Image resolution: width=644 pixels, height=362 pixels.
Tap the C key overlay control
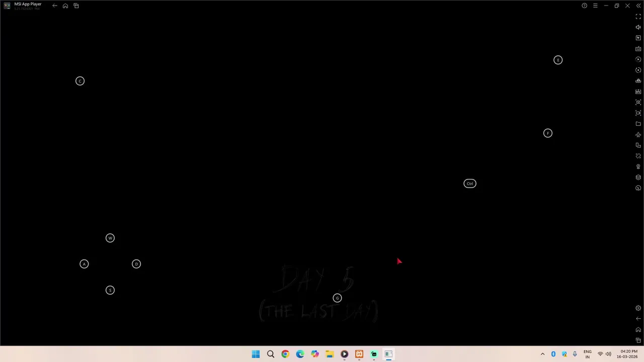80,81
